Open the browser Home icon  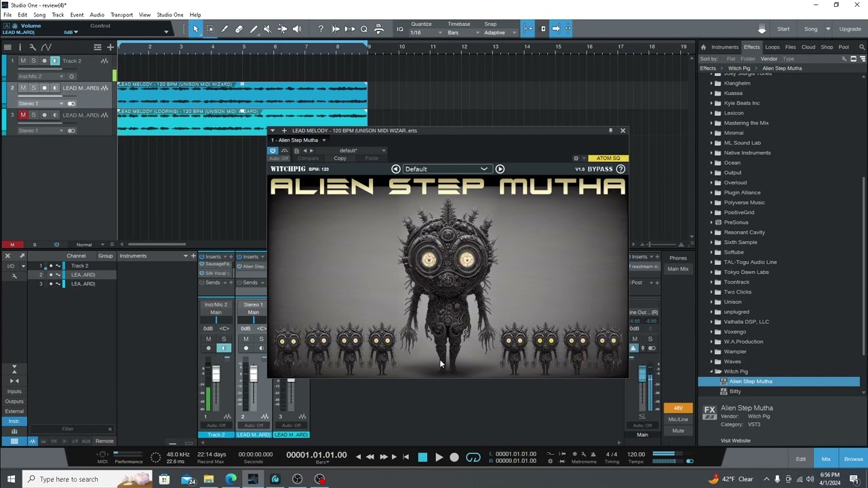click(703, 47)
